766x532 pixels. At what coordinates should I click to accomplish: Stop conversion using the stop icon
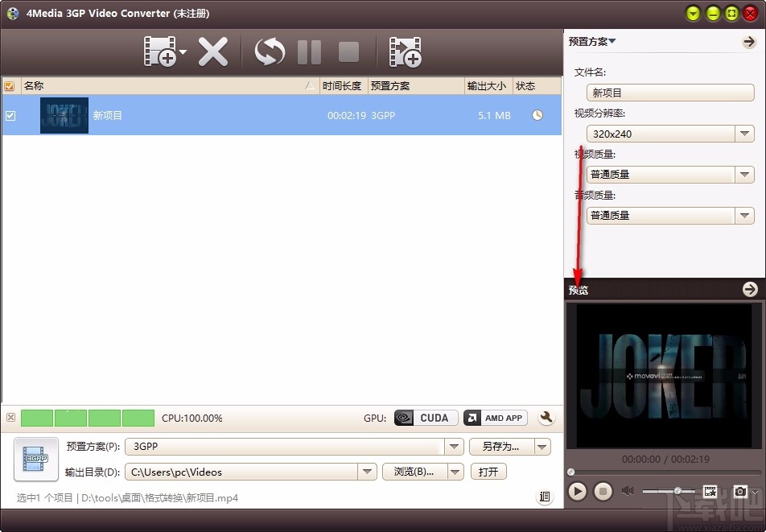(x=348, y=50)
